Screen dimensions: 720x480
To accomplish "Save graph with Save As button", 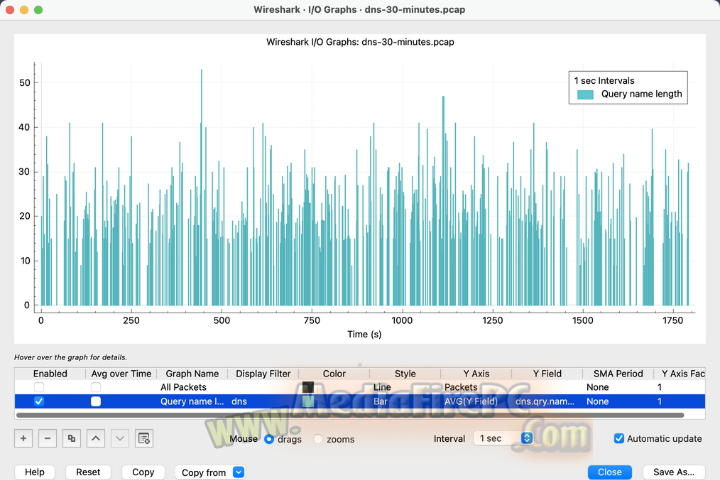I will 674,472.
